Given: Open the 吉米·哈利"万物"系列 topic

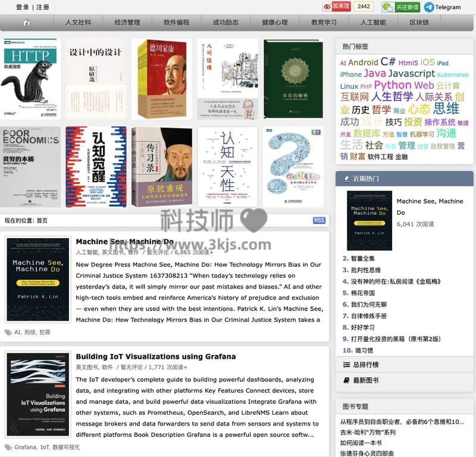Looking at the screenshot, I should click(x=368, y=433).
